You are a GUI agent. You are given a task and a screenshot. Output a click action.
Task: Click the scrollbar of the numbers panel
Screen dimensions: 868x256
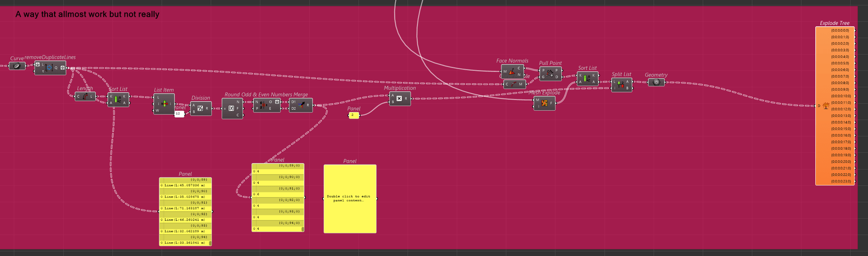pos(302,229)
